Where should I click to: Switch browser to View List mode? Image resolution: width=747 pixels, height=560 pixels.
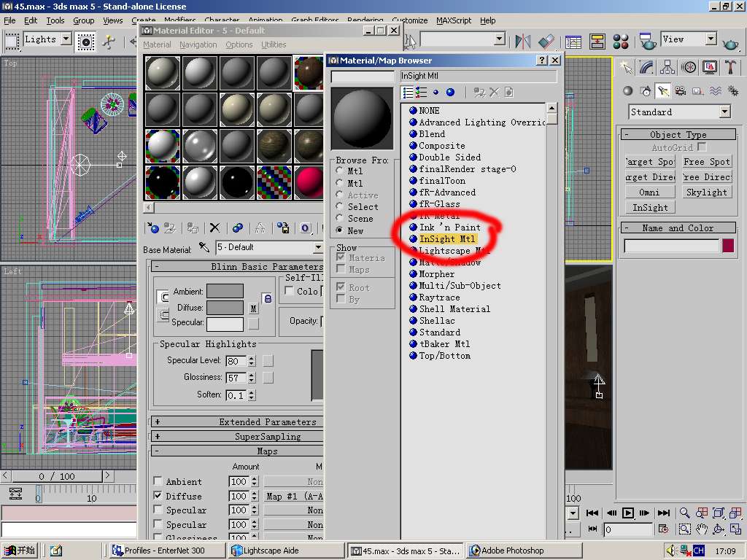pyautogui.click(x=408, y=93)
